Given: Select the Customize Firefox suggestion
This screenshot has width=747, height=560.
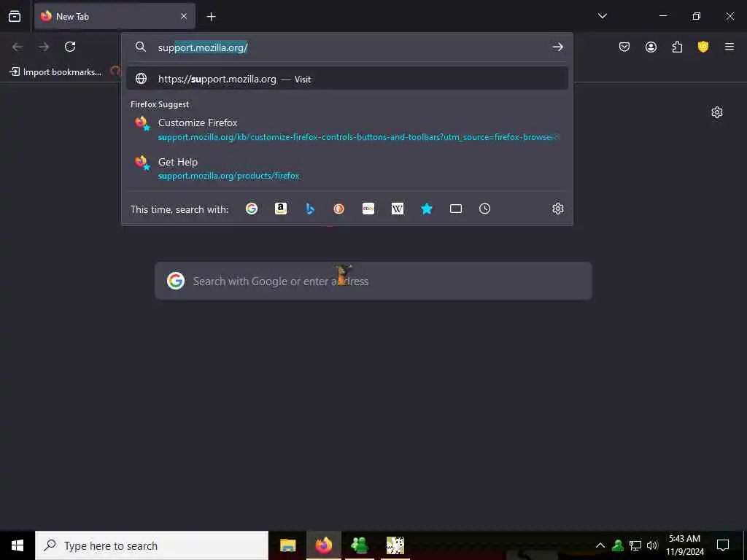Looking at the screenshot, I should tap(347, 130).
